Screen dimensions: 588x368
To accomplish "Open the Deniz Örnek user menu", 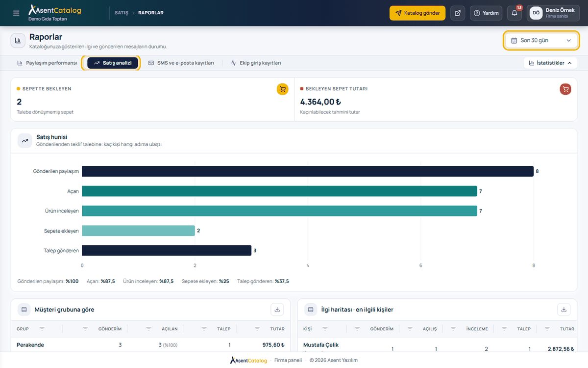I will coord(553,13).
